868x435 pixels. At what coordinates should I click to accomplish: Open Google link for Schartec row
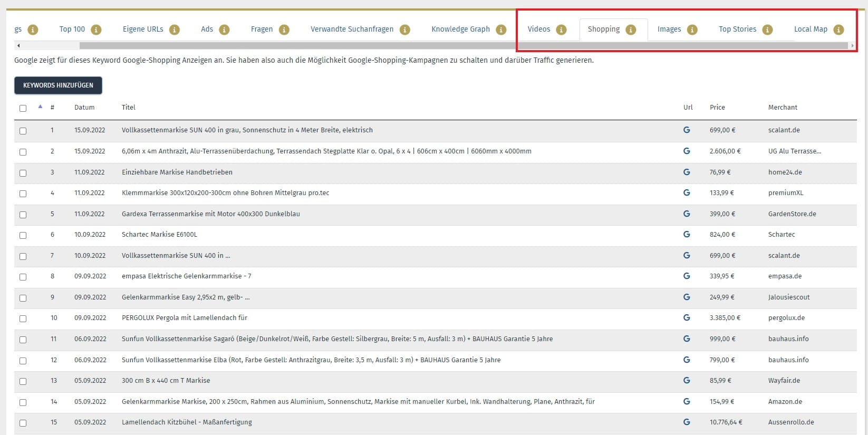(687, 234)
